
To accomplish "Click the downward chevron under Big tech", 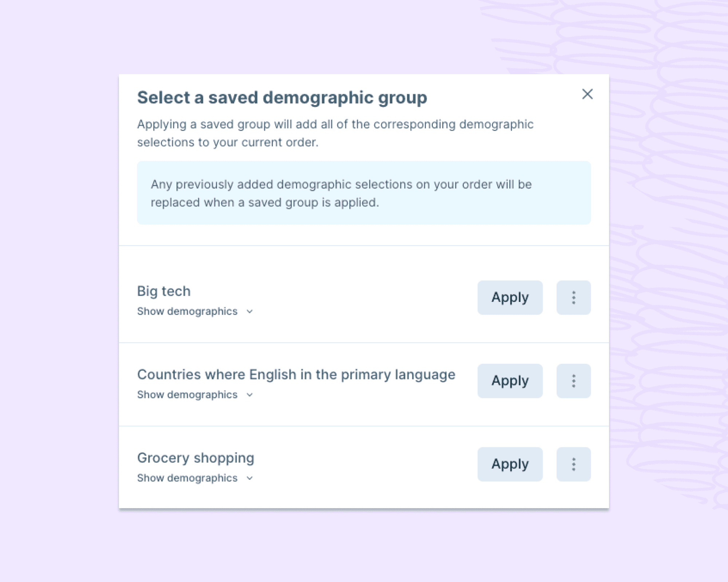I will click(x=249, y=311).
